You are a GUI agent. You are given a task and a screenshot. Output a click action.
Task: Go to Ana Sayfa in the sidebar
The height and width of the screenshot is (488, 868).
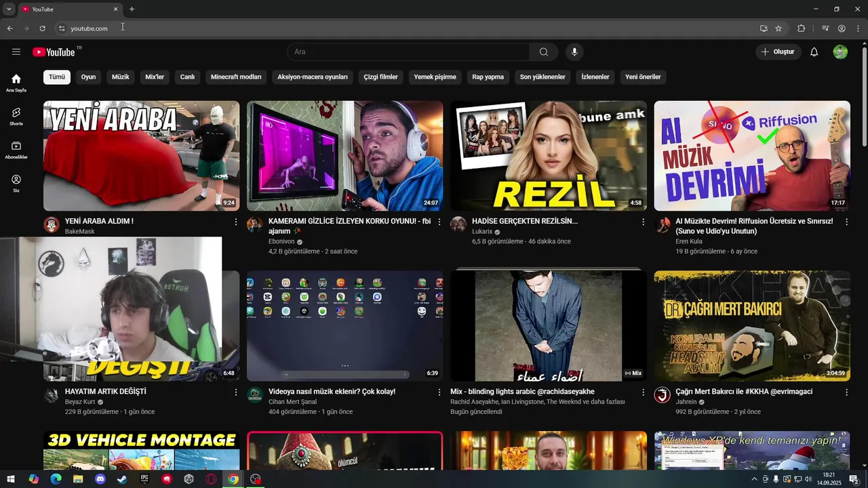tap(16, 83)
